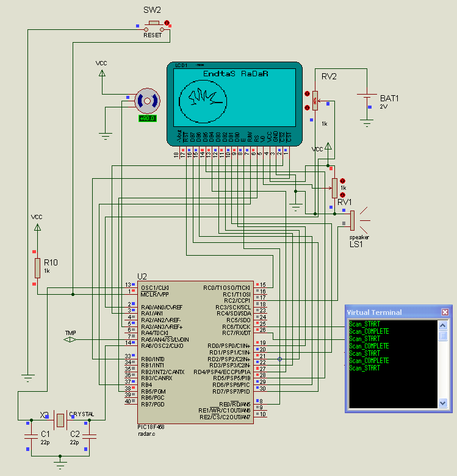Click the RA0/AN0/CVREF pin label
Viewport: 457px width, 476px height.
click(162, 307)
